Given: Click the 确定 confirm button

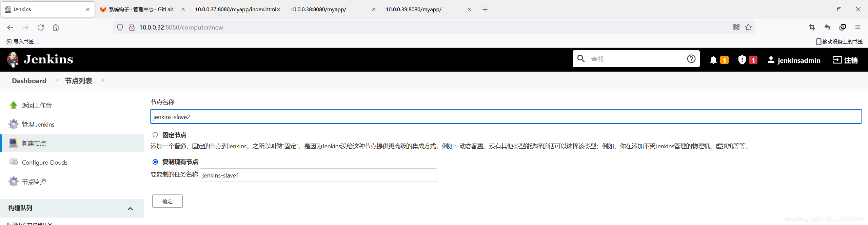Looking at the screenshot, I should (167, 201).
